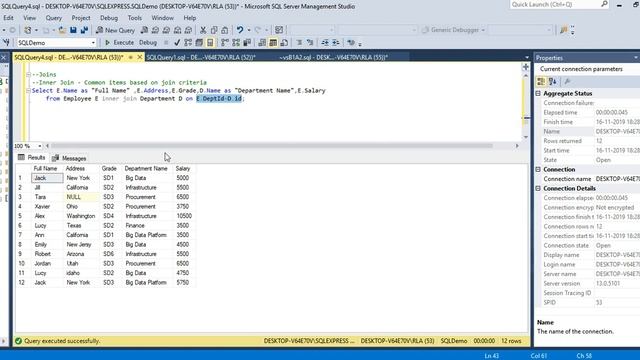
Task: Collapse the --Joins comment outline region
Action: [28, 75]
